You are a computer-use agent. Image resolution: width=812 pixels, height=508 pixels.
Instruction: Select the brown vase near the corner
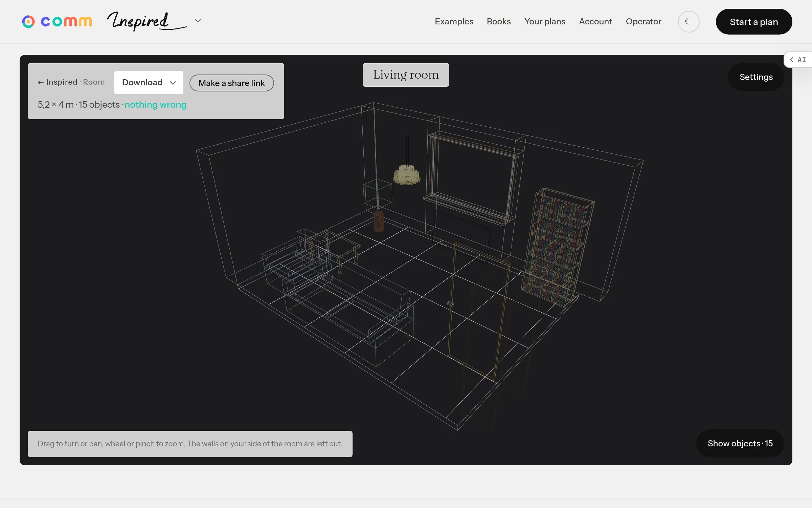[379, 221]
